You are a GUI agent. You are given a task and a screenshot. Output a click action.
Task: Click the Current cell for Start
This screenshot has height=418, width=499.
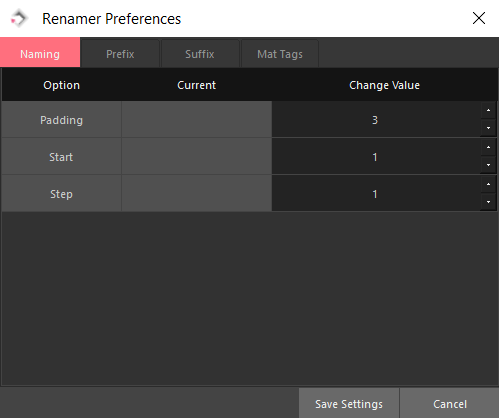point(197,157)
